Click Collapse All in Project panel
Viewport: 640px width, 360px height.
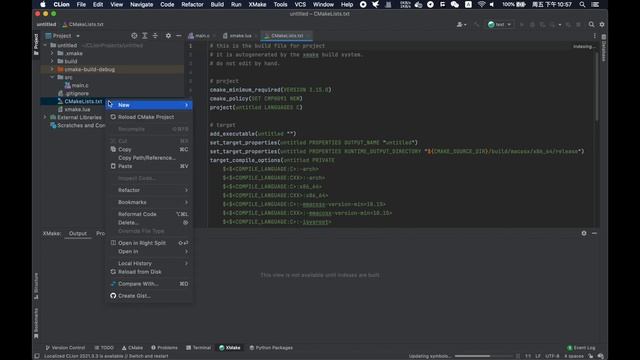point(155,36)
